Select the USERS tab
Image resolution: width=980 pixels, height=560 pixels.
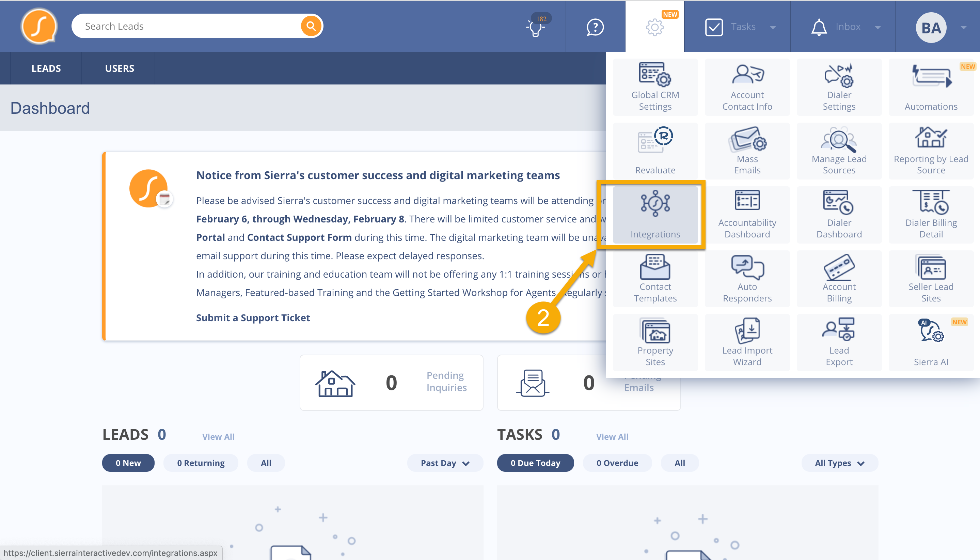pyautogui.click(x=119, y=67)
